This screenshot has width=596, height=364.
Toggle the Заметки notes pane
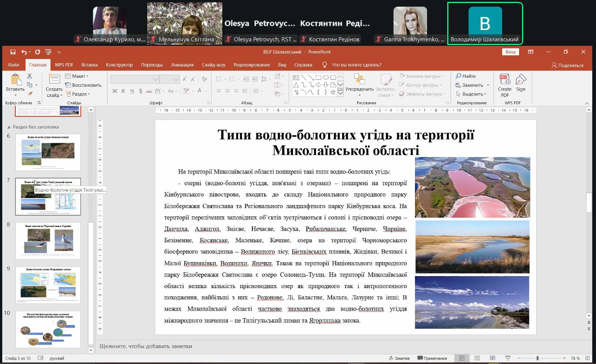[x=399, y=358]
